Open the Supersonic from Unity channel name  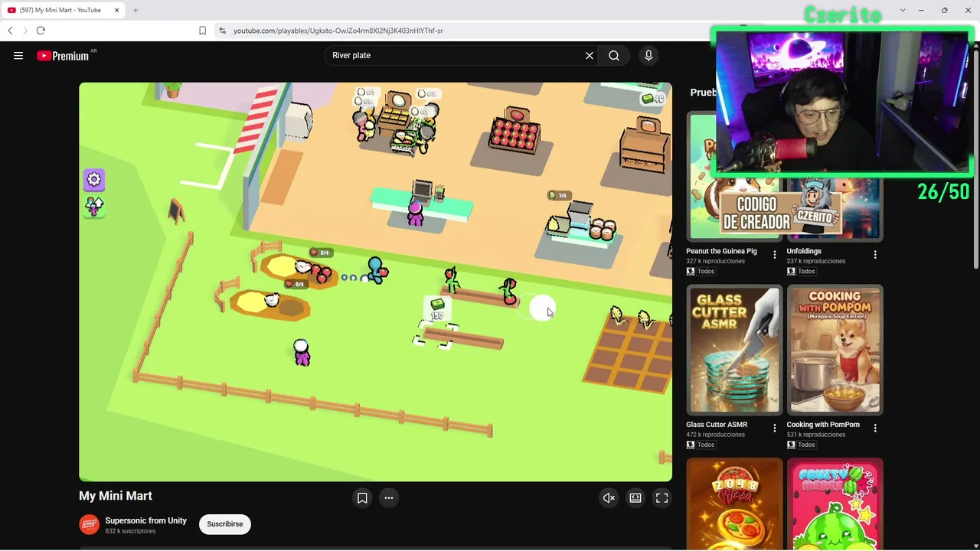tap(145, 520)
